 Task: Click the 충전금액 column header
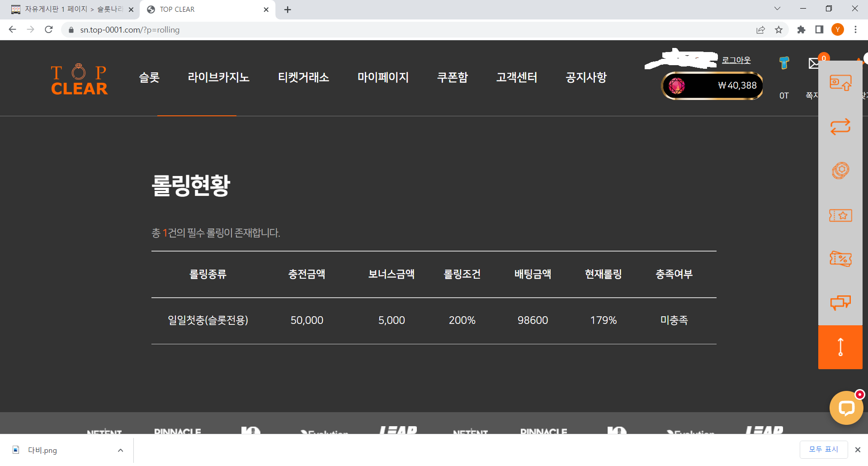[x=307, y=274]
